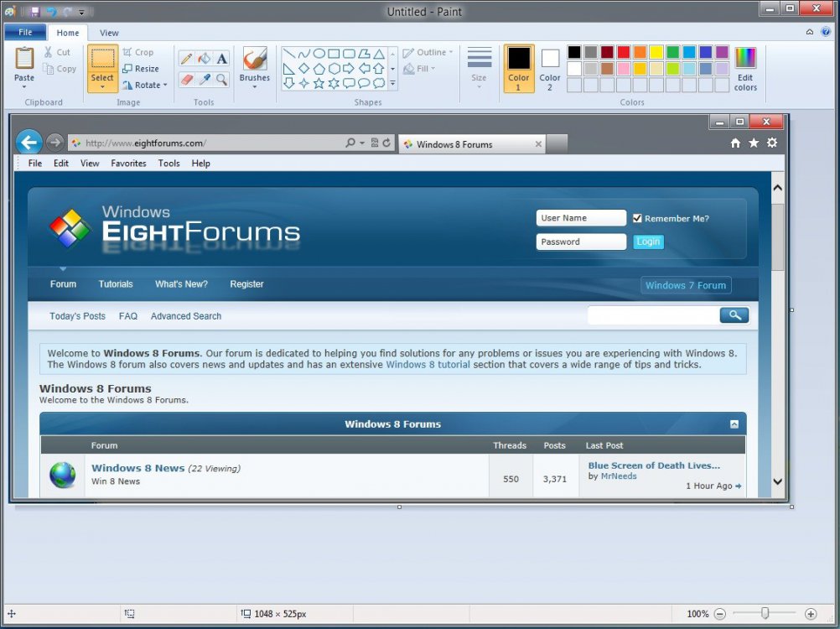Click the Crop tool
Screen dimensions: 840x629
138,52
